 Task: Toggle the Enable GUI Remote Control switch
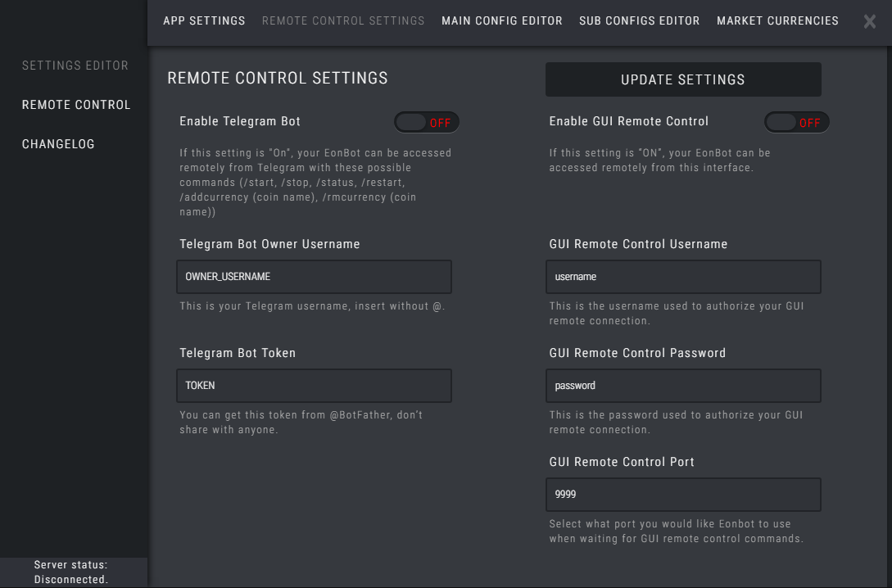point(796,122)
